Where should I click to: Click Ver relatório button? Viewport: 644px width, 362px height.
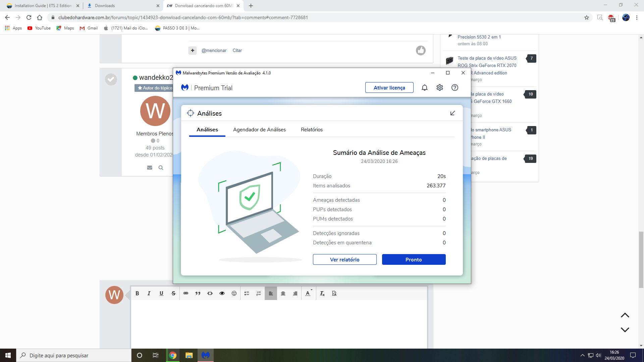344,259
